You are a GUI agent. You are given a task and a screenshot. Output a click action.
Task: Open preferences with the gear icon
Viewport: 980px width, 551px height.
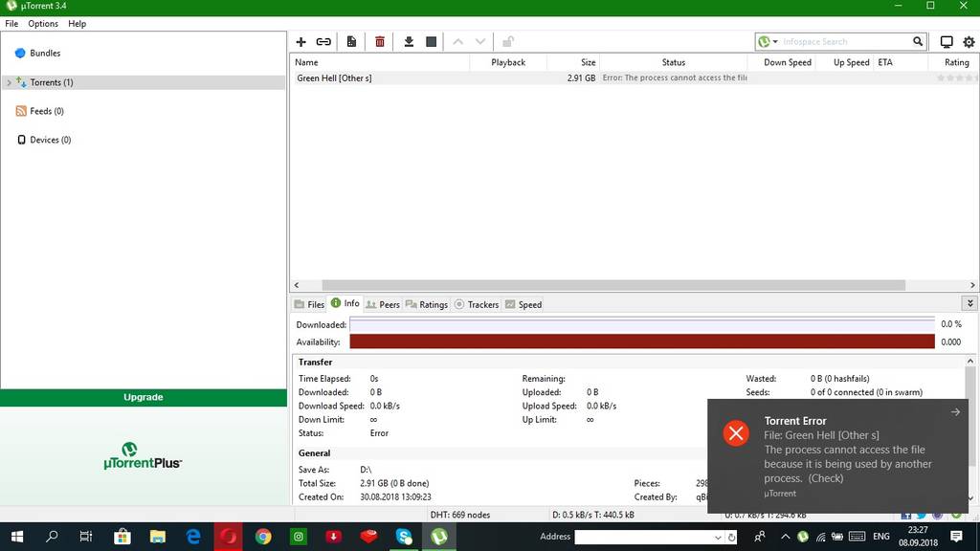tap(969, 42)
